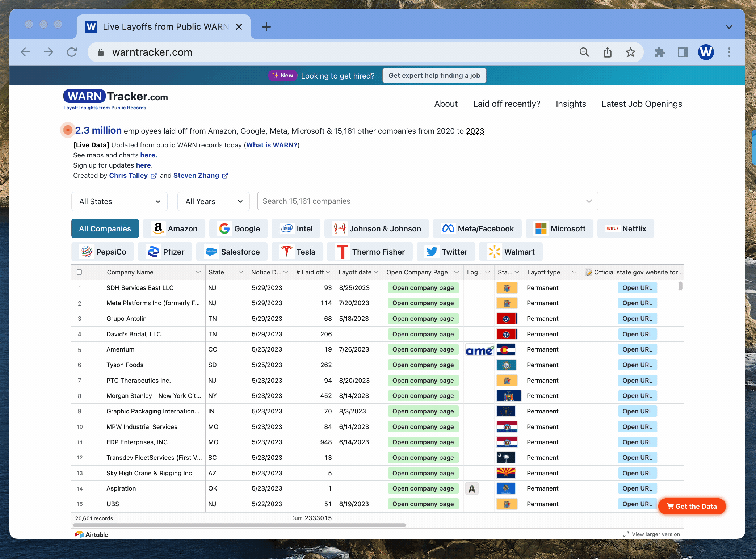Click the Arizona state flag in Sky High Crane row

(506, 473)
